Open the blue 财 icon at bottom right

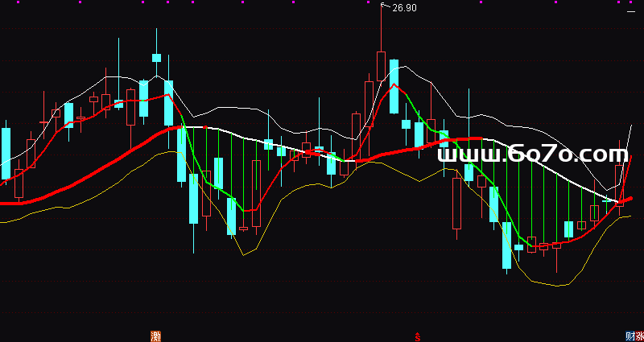[630, 335]
